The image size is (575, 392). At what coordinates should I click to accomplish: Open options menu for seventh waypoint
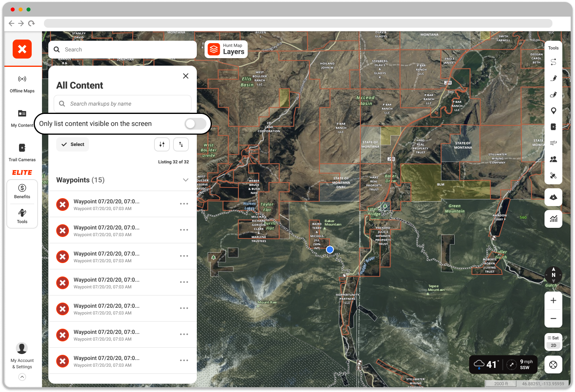(184, 360)
